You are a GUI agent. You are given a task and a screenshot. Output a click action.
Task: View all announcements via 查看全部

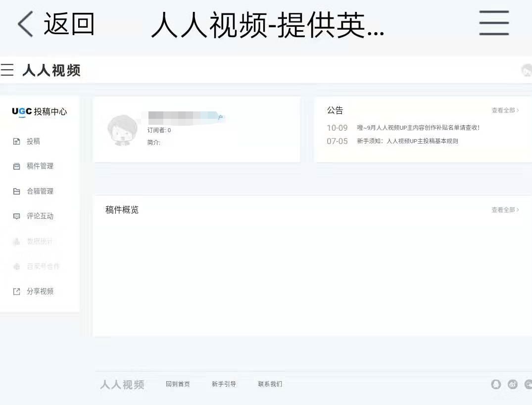coord(505,110)
